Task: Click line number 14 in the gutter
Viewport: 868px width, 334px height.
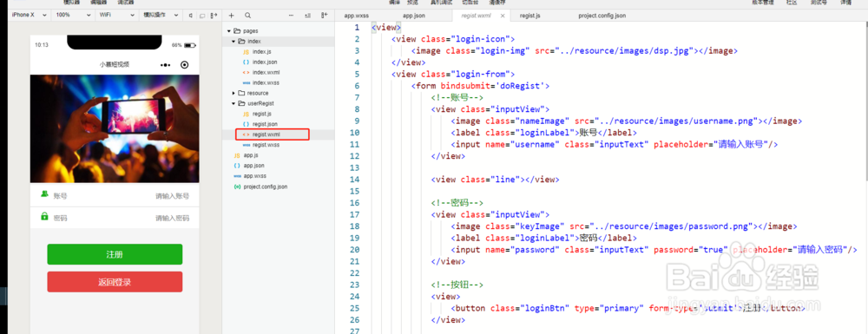Action: click(355, 180)
